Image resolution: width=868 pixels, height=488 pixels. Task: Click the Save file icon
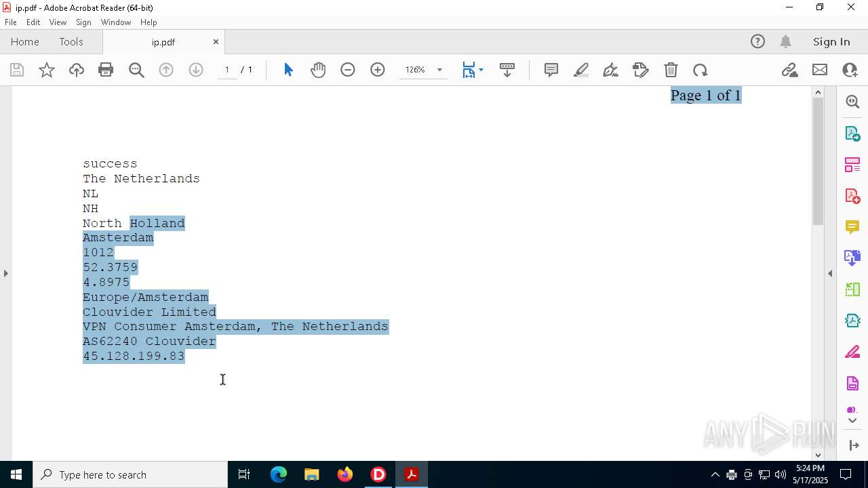point(17,70)
